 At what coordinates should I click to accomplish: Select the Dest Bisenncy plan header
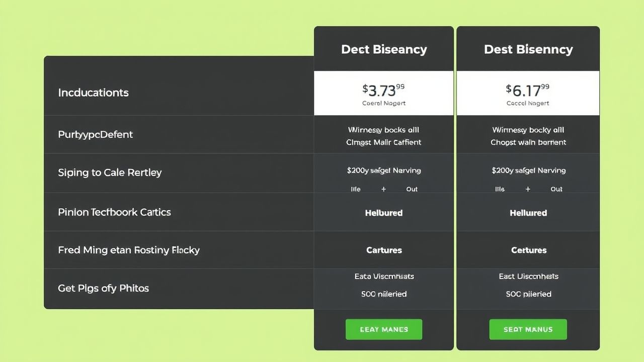[528, 49]
